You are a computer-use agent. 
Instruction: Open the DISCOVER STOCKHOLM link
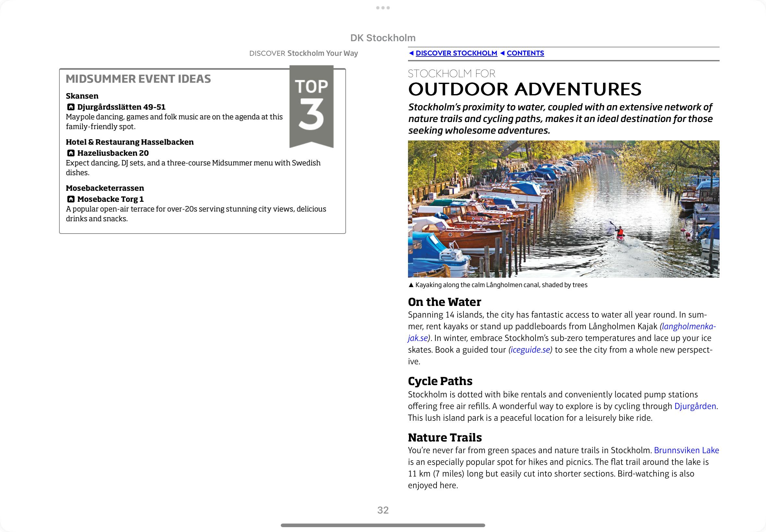pyautogui.click(x=456, y=53)
